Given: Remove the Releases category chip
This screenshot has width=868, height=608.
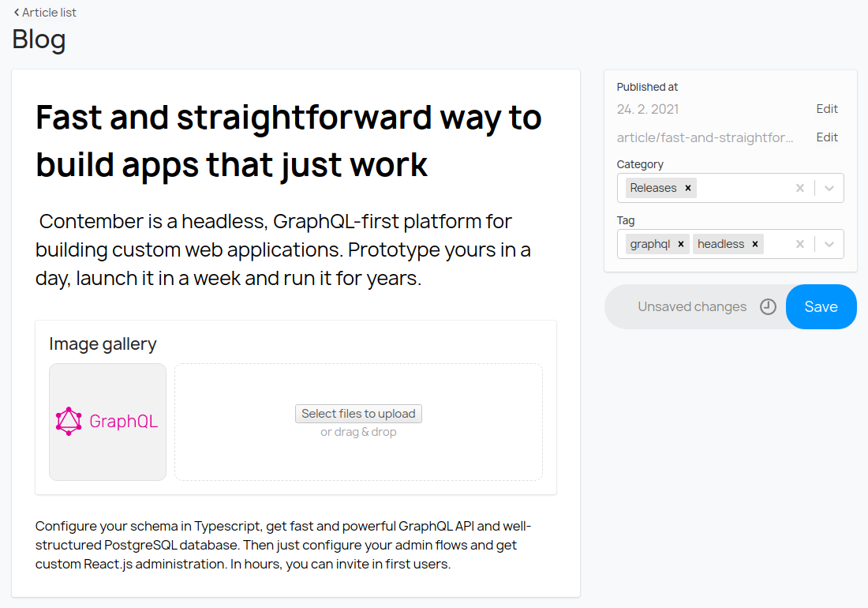Looking at the screenshot, I should coord(688,188).
